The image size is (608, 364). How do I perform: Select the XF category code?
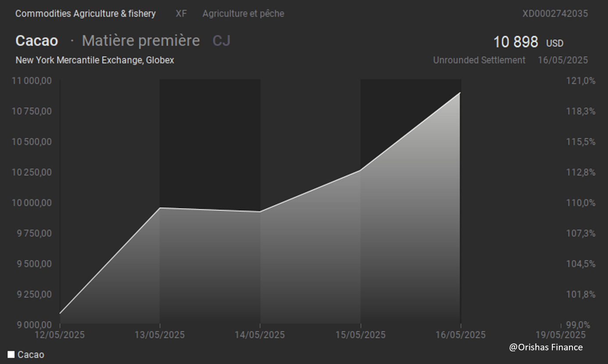(x=181, y=14)
